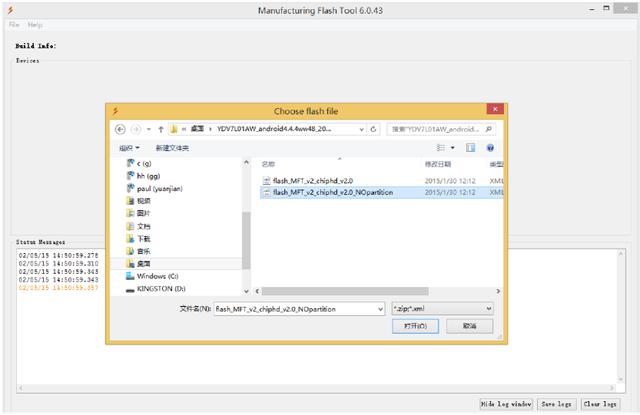This screenshot has height=415, width=640.
Task: Open 图片 (Pictures) folder in sidebar
Action: [x=139, y=213]
